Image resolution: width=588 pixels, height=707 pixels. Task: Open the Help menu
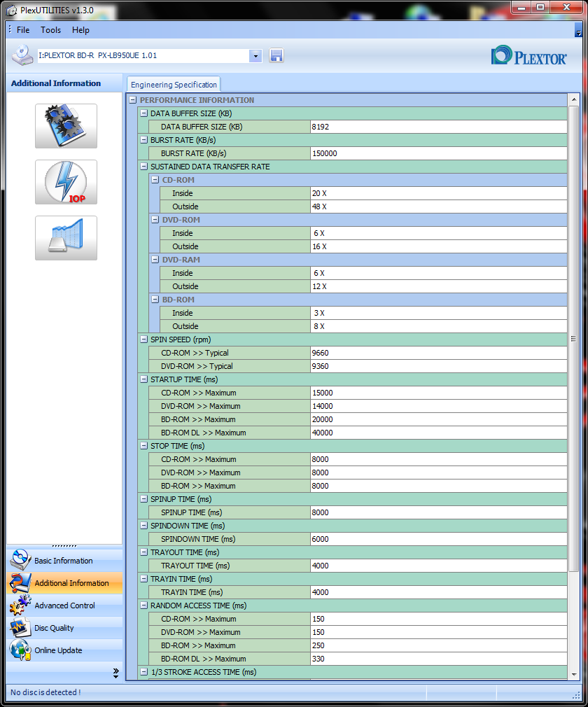(x=80, y=30)
